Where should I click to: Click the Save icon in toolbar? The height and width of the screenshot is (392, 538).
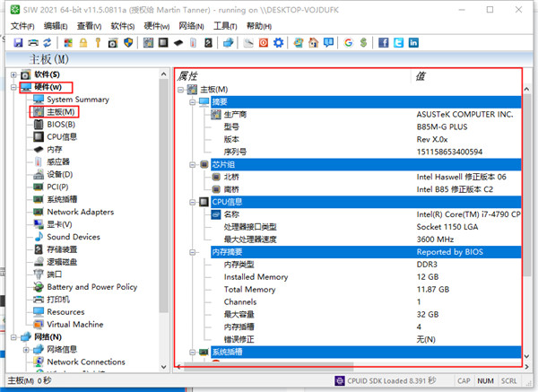(x=18, y=42)
